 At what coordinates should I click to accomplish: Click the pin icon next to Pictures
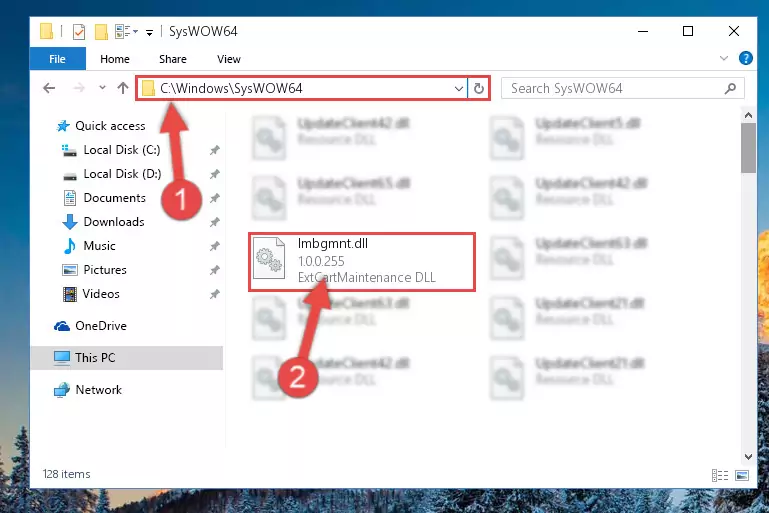[x=215, y=270]
